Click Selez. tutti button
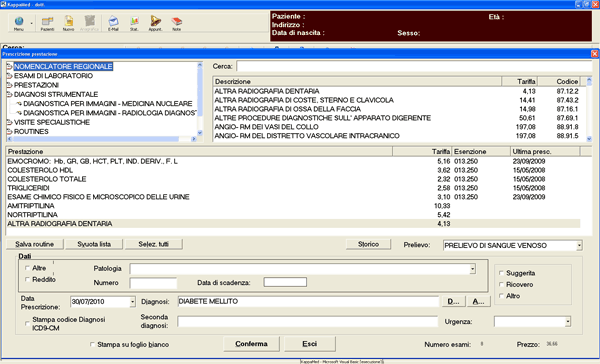600x364 pixels. (x=154, y=244)
